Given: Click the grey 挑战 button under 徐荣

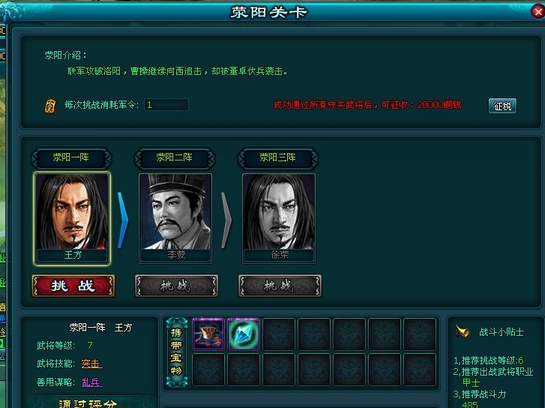Looking at the screenshot, I should [x=280, y=286].
